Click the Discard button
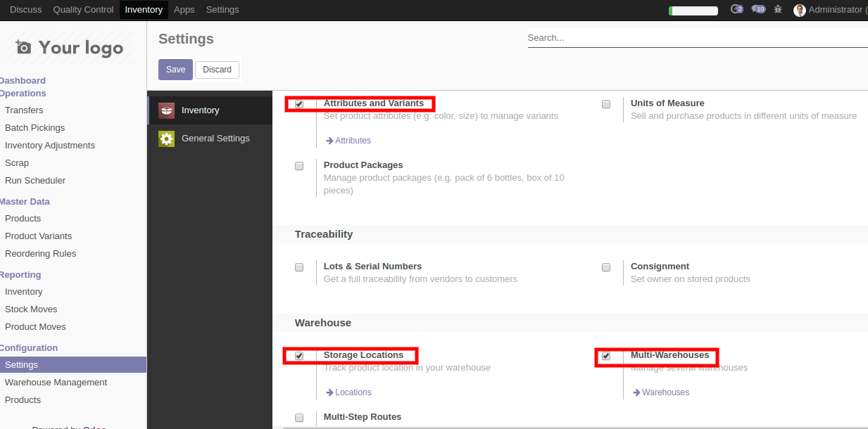This screenshot has height=429, width=868. (x=217, y=70)
